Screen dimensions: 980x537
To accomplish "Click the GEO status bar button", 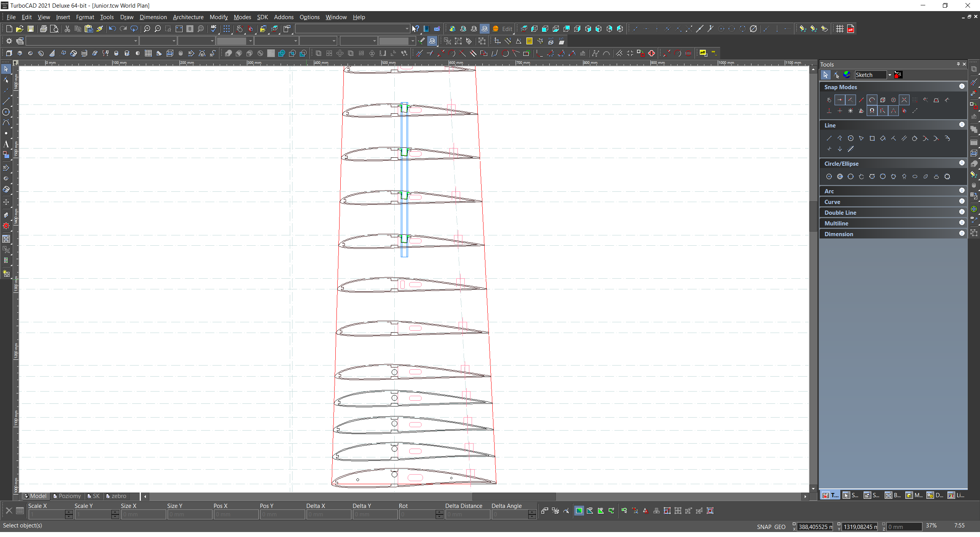I will click(780, 527).
